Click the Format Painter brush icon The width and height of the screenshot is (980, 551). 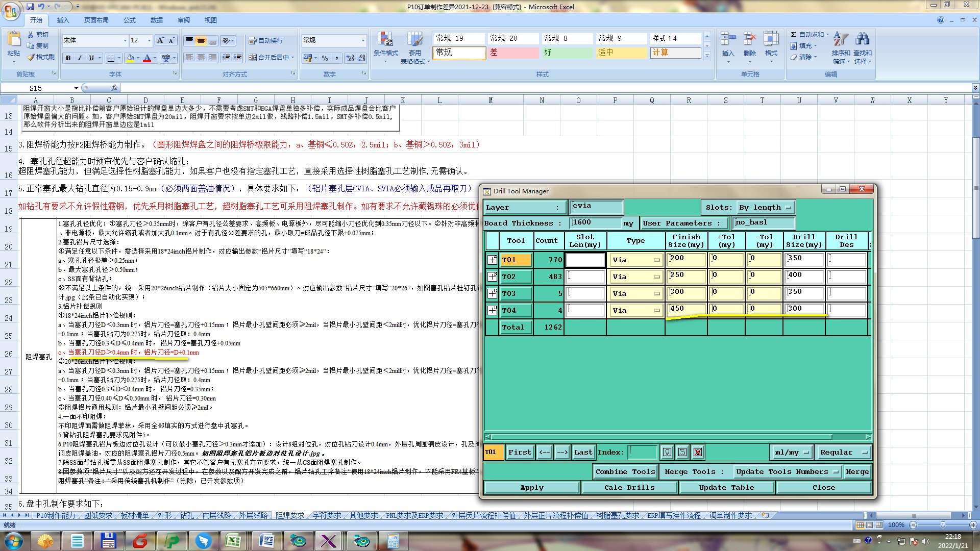tap(31, 57)
